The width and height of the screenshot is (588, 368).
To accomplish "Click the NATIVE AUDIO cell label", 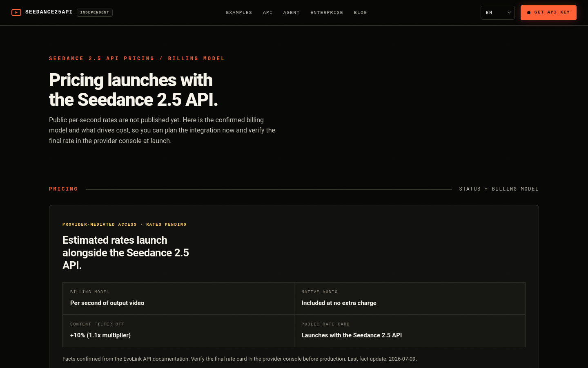I will pyautogui.click(x=320, y=292).
